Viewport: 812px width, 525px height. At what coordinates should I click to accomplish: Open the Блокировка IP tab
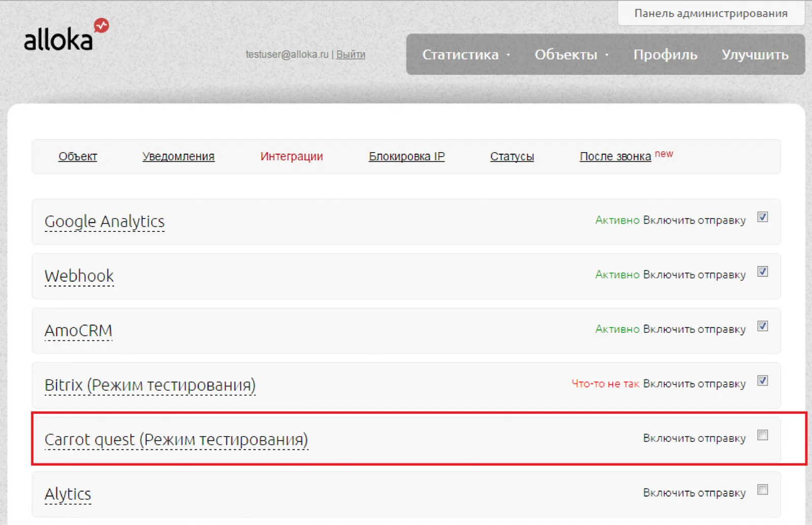click(x=407, y=156)
